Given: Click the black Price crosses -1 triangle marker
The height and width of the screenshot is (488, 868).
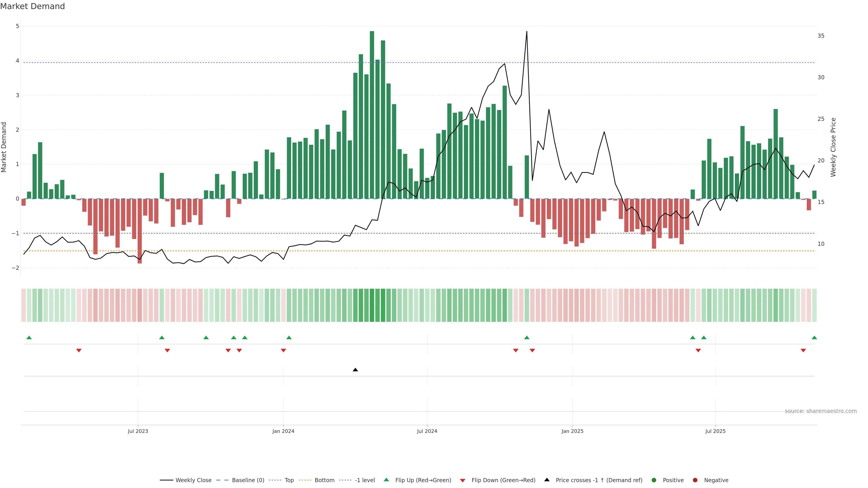Looking at the screenshot, I should (x=355, y=370).
